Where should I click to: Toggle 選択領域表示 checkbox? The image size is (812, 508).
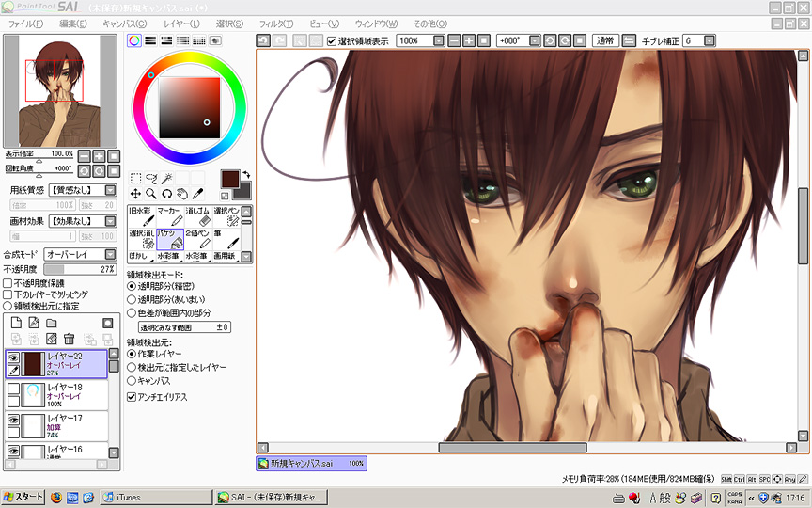(332, 41)
